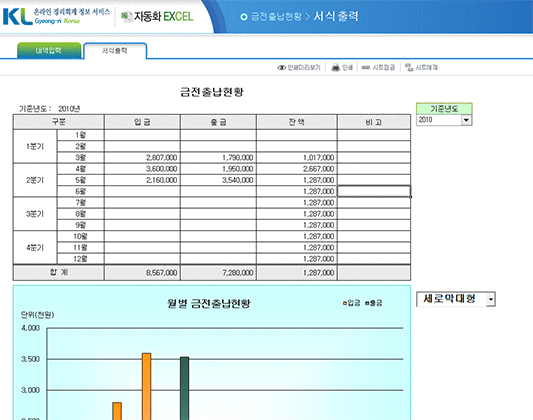Click the print preview eye icon

tap(281, 68)
